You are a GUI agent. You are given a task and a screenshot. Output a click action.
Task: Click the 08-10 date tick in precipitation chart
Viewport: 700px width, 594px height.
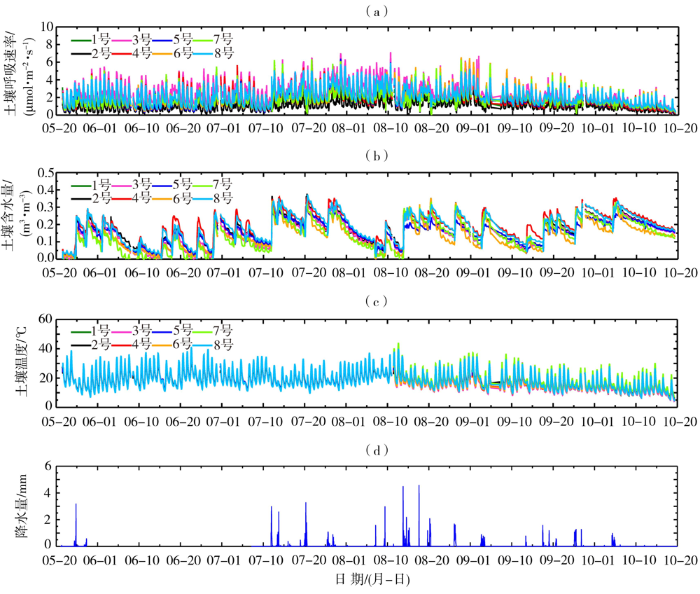[391, 561]
